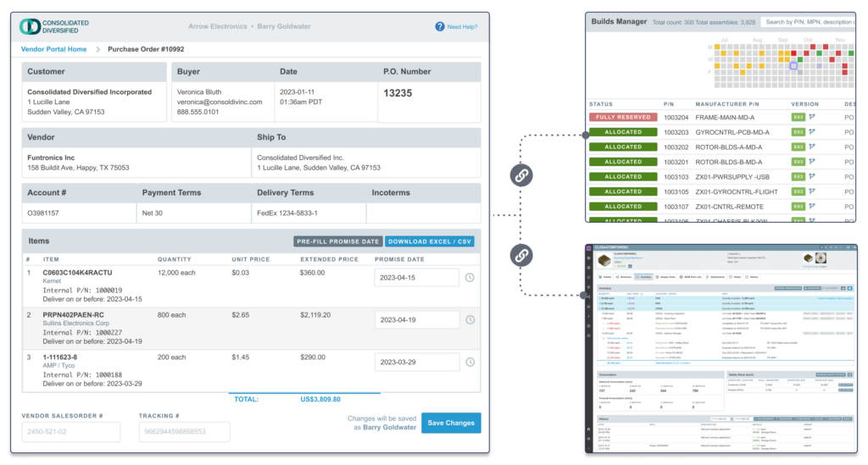Screen dimensions: 868x465
Task: Click the purple calendar cell in Builds Manager heatmap
Action: pyautogui.click(x=820, y=66)
